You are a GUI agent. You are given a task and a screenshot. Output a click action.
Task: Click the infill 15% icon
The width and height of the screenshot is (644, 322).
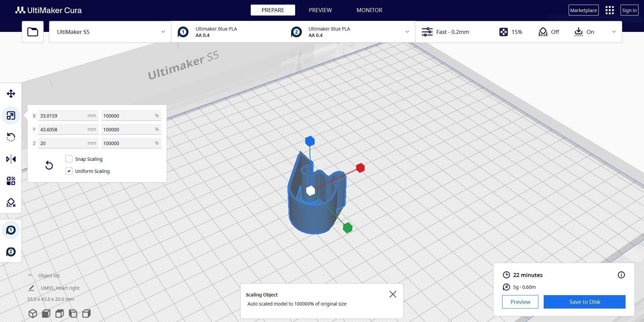[503, 32]
